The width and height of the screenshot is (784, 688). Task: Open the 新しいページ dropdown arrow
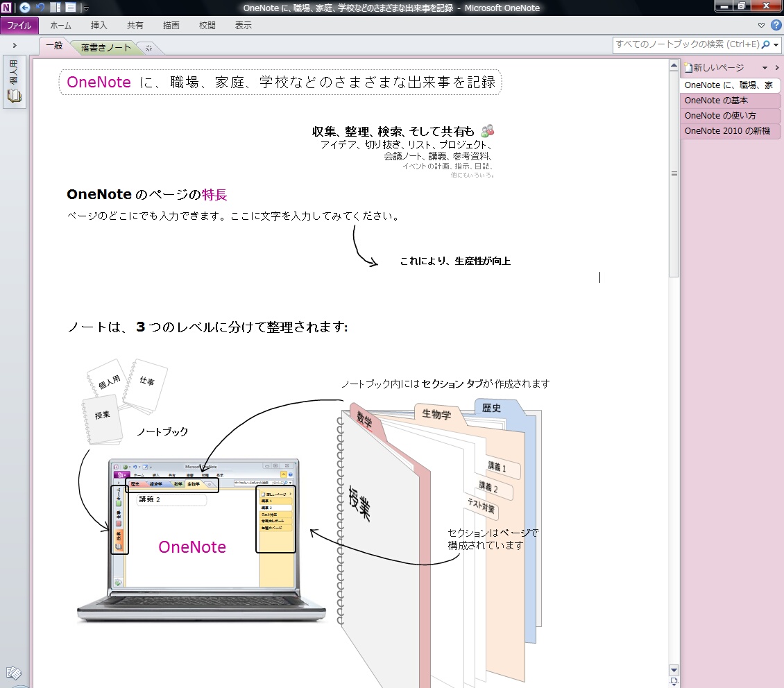[765, 68]
